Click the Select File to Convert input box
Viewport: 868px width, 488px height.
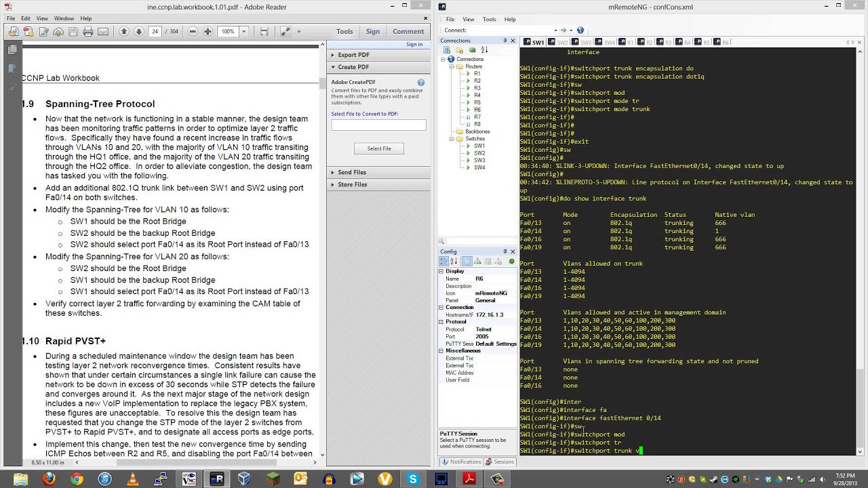coord(378,125)
